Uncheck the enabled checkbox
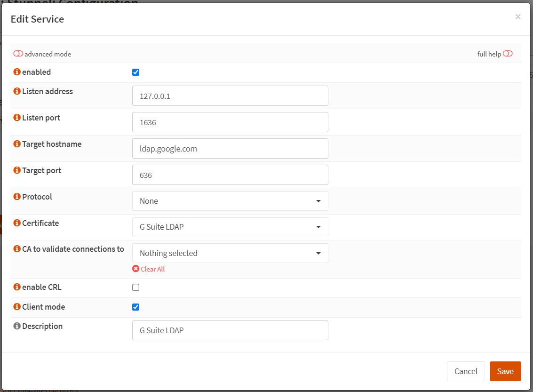 (135, 72)
